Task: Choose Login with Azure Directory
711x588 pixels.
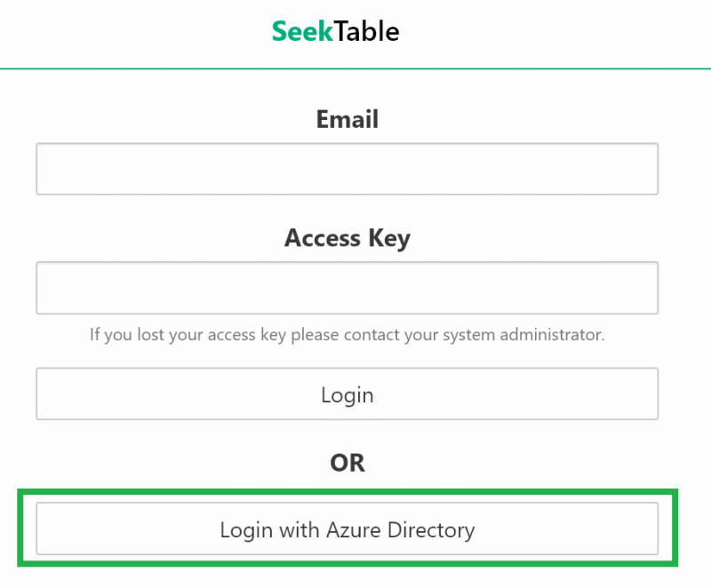Action: 347,529
